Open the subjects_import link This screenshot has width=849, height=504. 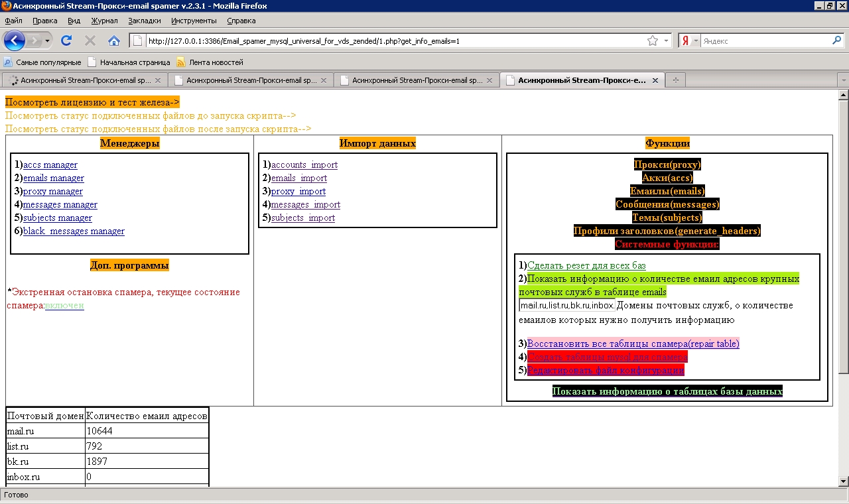(x=303, y=218)
